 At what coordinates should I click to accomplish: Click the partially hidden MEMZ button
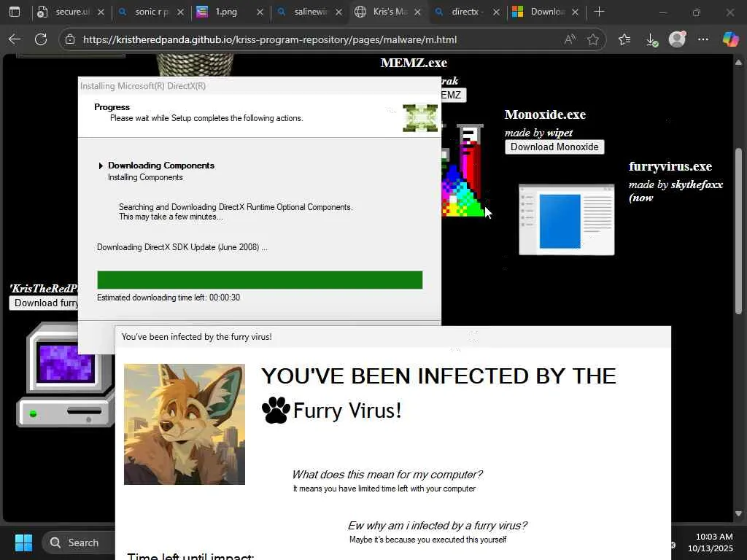pyautogui.click(x=453, y=95)
